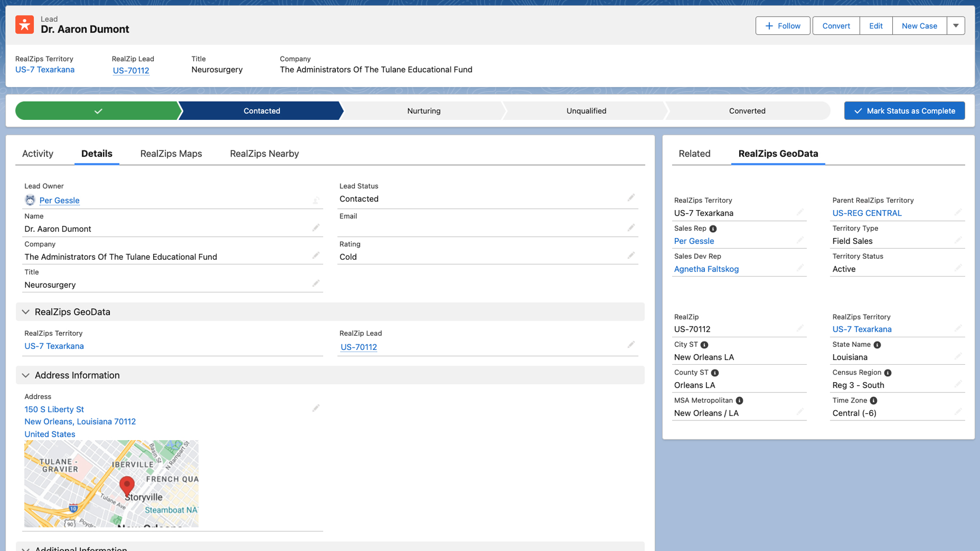Edit Rating field pencil icon

point(631,256)
